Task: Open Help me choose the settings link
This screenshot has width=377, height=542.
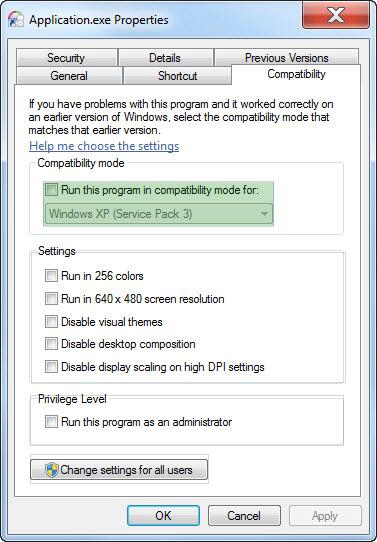Action: [x=104, y=146]
